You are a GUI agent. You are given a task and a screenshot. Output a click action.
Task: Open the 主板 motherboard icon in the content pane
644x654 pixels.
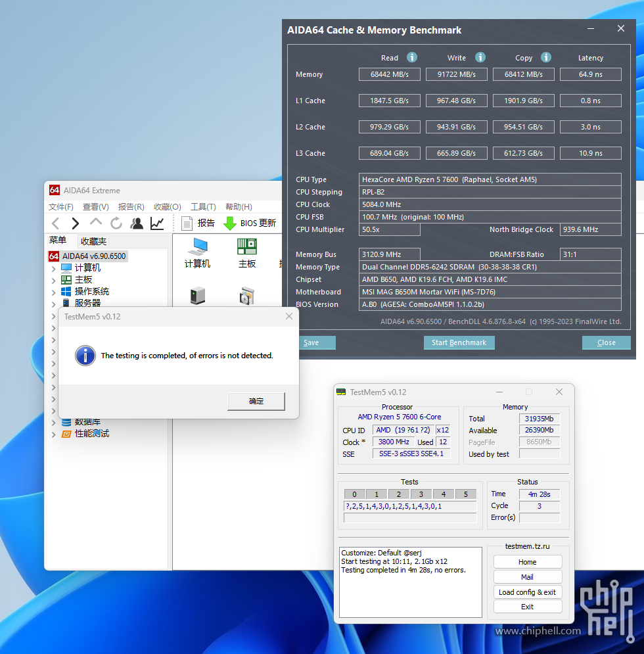click(247, 253)
